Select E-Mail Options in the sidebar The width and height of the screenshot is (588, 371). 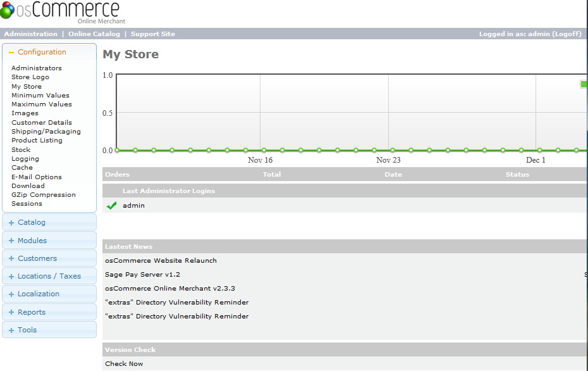point(36,177)
